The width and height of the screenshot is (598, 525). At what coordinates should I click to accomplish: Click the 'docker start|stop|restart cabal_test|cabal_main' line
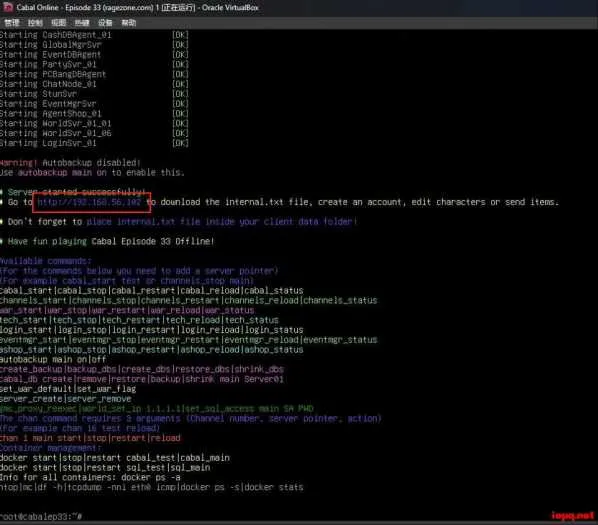[x=115, y=458]
